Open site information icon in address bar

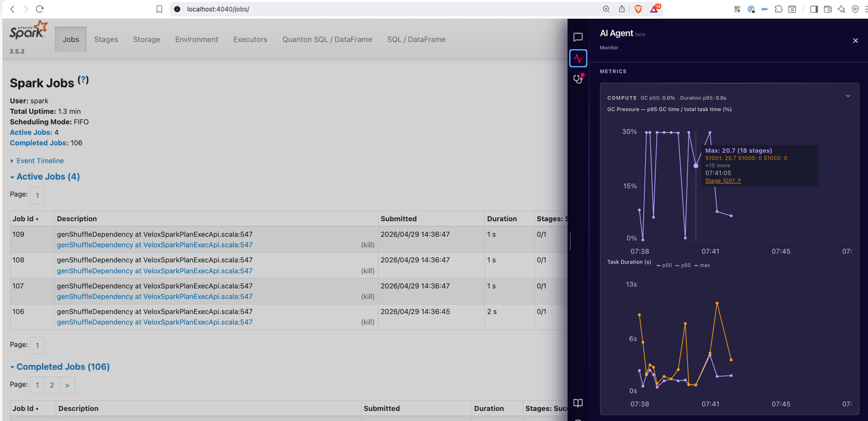point(177,9)
